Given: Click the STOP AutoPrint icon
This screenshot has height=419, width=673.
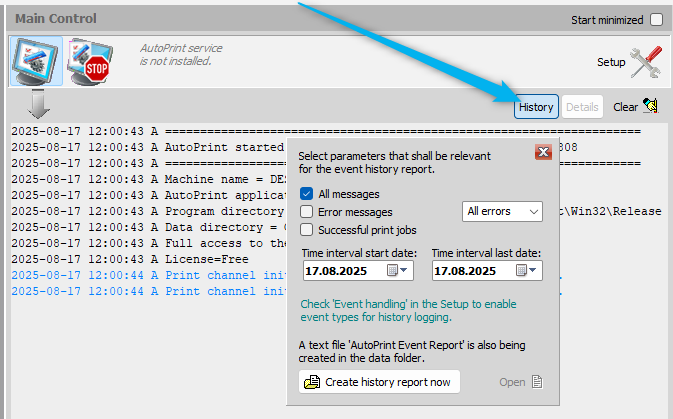Looking at the screenshot, I should (91, 62).
